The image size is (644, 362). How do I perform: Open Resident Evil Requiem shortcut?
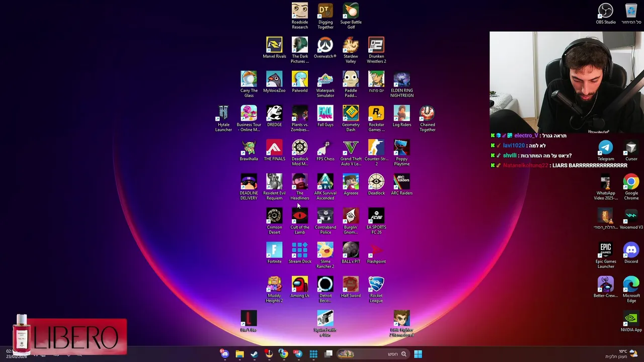click(274, 187)
